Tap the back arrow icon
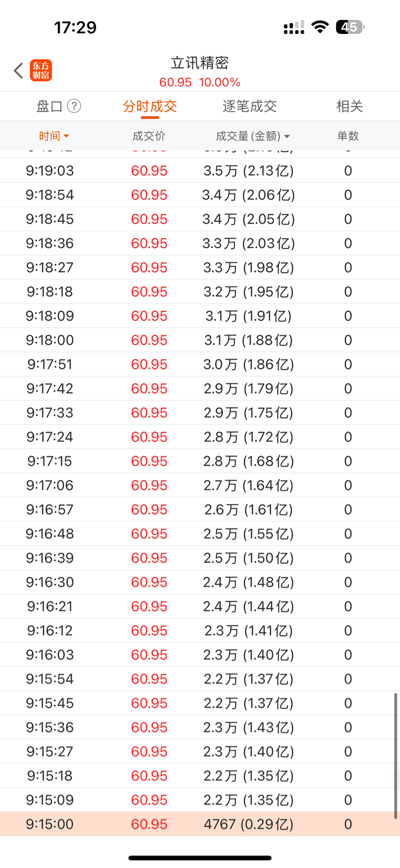The height and width of the screenshot is (868, 400). tap(19, 70)
